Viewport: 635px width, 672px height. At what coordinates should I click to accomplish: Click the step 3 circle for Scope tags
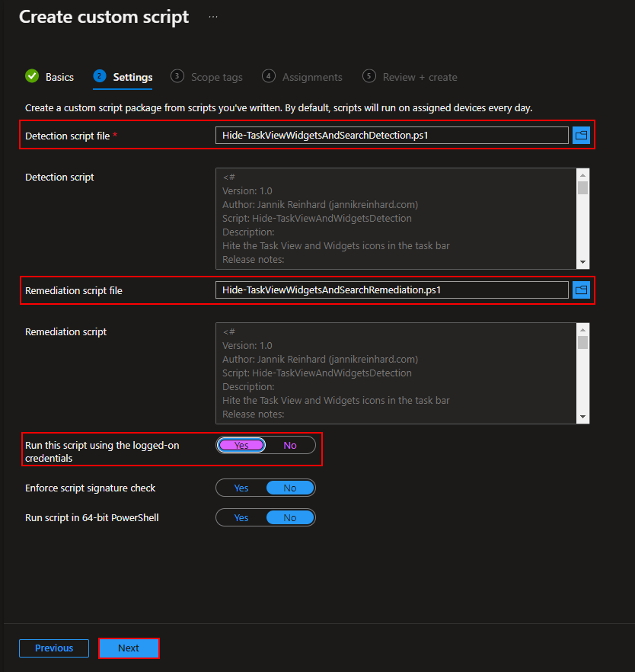pyautogui.click(x=177, y=76)
